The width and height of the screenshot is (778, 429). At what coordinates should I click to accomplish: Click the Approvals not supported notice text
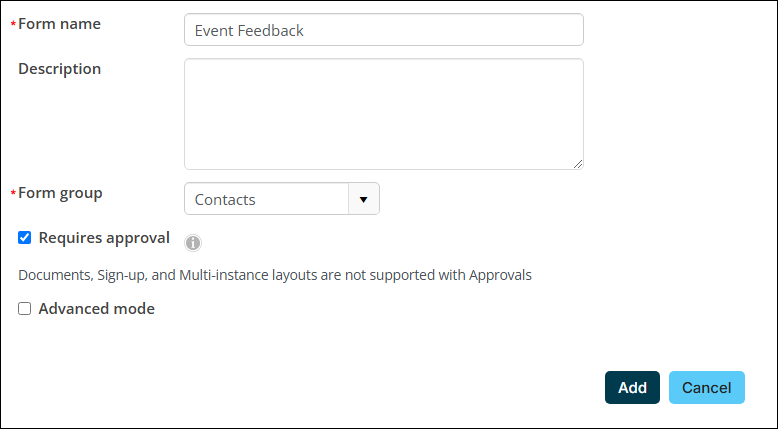pos(275,275)
